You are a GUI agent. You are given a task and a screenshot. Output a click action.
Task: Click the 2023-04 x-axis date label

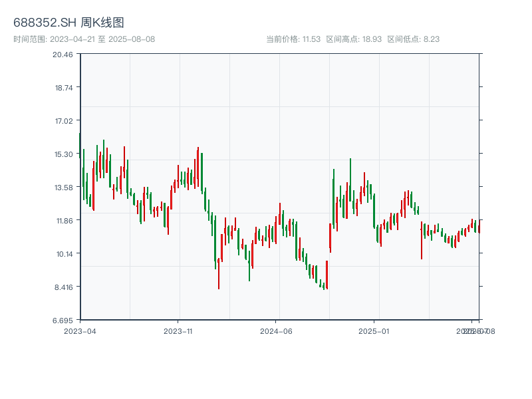(x=80, y=331)
